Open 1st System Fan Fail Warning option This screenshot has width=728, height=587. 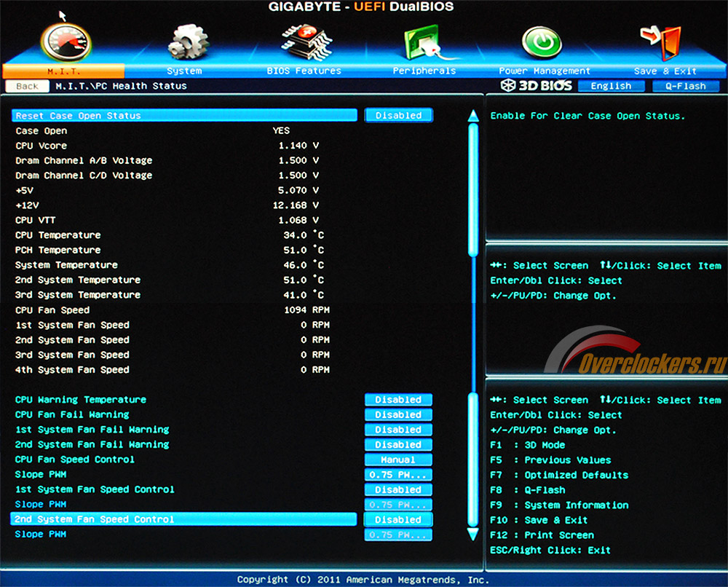tap(398, 430)
